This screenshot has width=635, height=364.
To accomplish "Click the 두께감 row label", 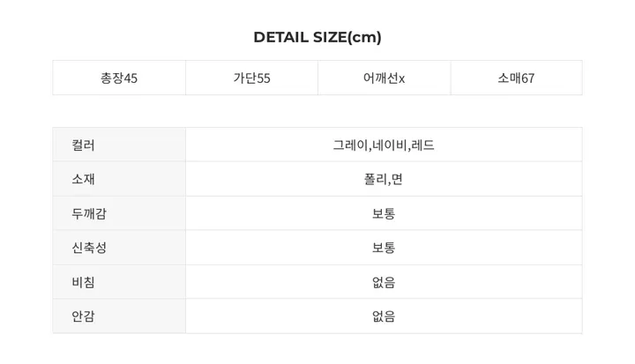I will click(x=89, y=213).
